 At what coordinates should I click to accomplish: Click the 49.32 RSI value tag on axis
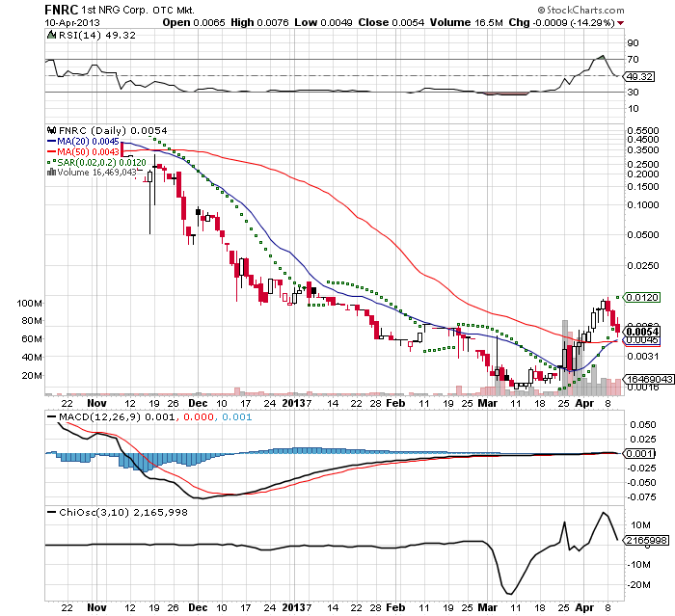tap(639, 76)
